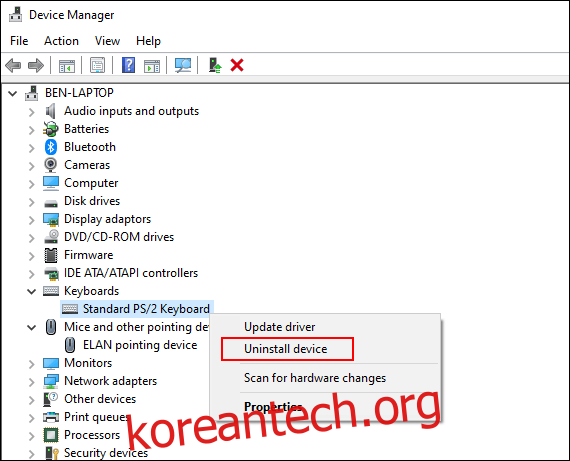Expand the Display adaptors node
This screenshot has width=570, height=461.
click(x=32, y=220)
